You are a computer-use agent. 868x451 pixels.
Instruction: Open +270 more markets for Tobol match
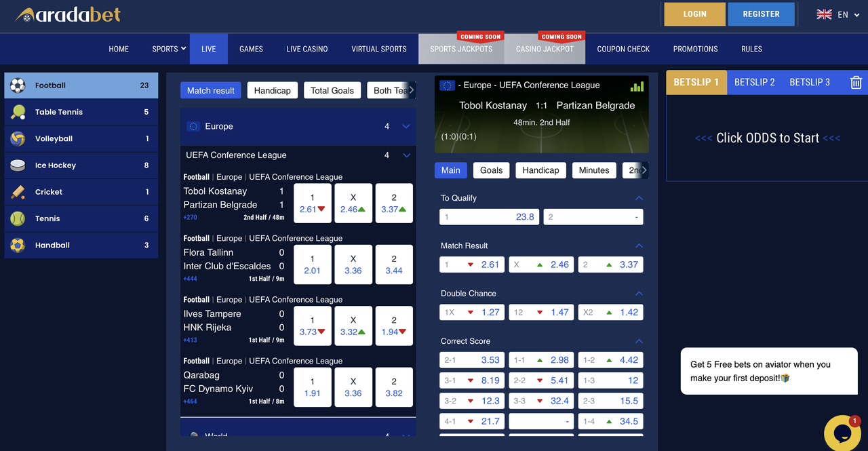coord(190,218)
